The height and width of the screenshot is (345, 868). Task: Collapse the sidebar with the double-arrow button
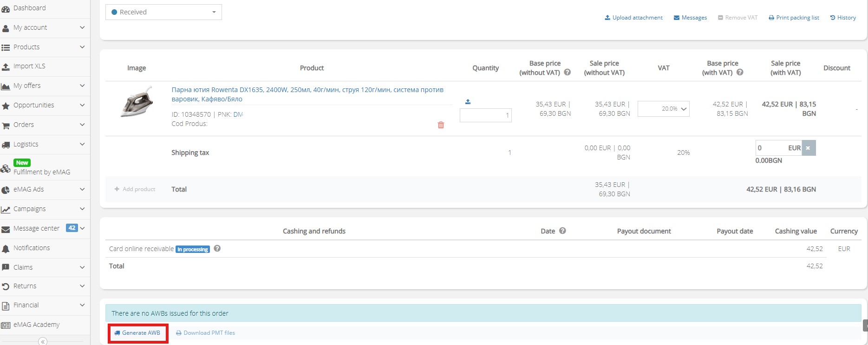click(43, 341)
